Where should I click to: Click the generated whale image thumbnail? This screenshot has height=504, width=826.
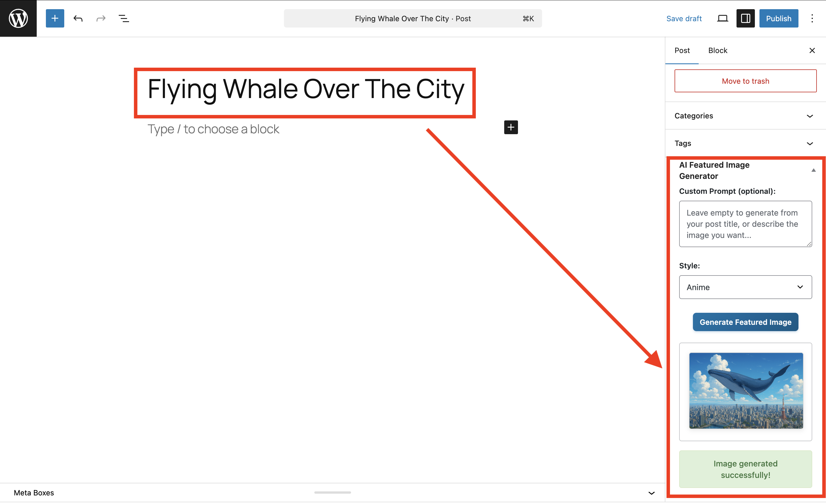tap(745, 390)
